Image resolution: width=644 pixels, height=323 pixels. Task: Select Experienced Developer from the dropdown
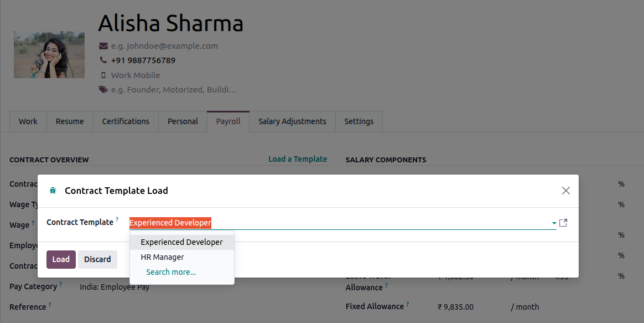click(x=182, y=242)
